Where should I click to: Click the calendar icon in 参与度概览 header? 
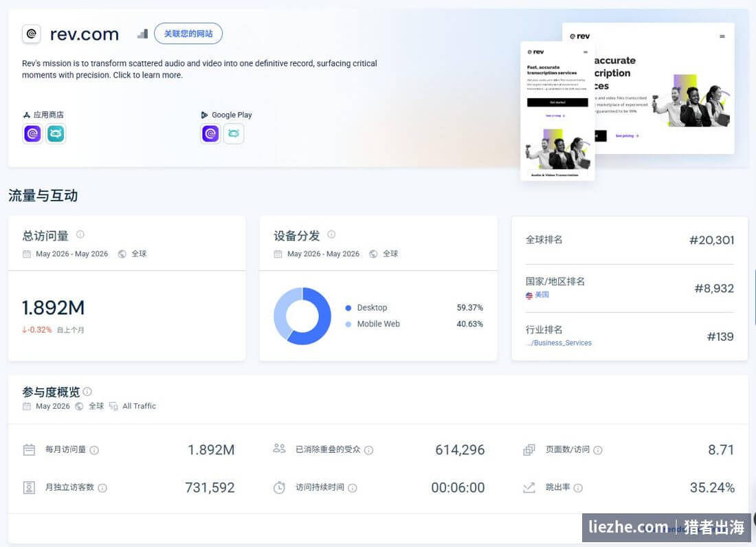click(27, 406)
